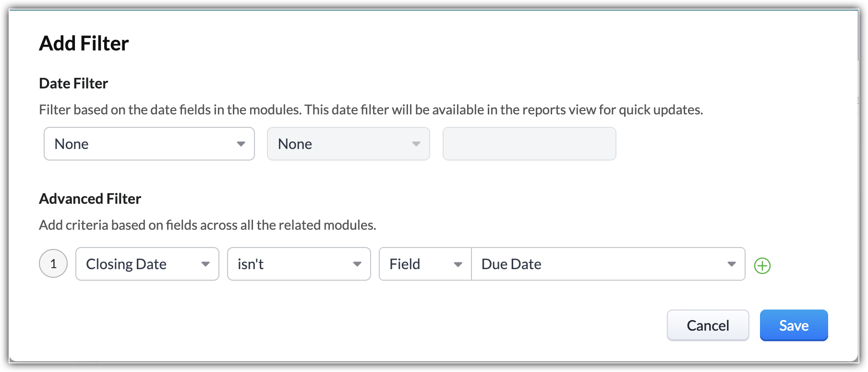
Task: Click the Add Filter dialog title
Action: [x=84, y=43]
